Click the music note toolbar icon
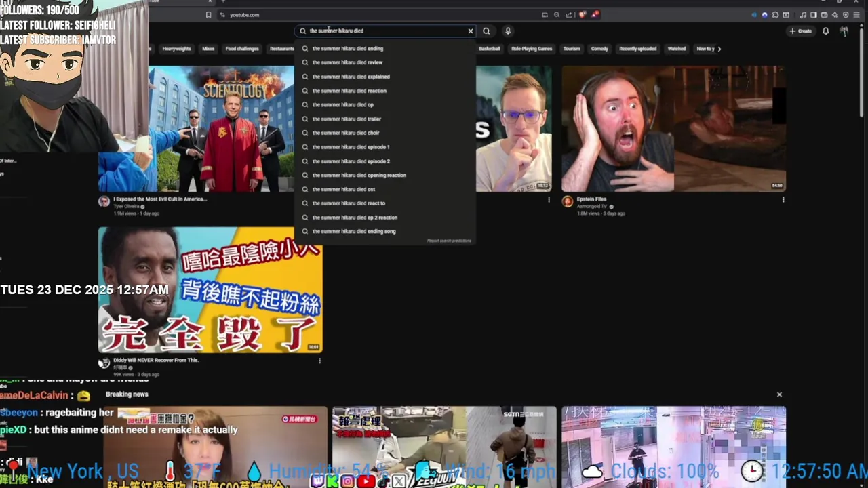The image size is (868, 488). 804,15
